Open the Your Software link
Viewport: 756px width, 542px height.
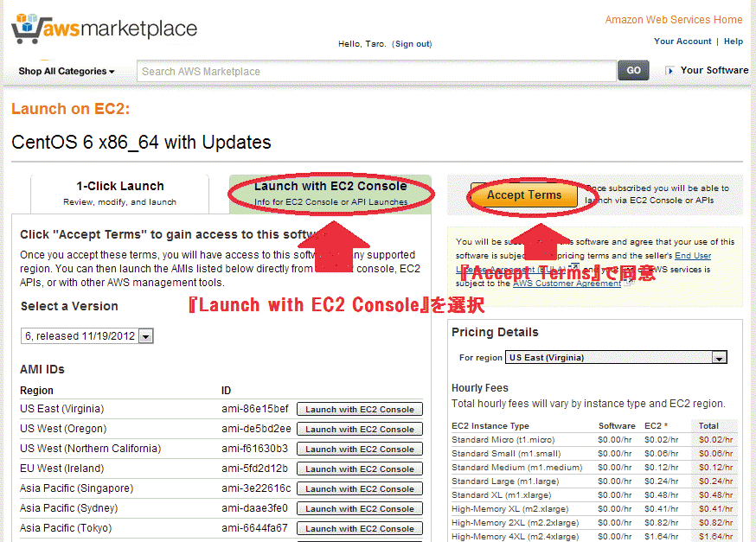coord(714,70)
